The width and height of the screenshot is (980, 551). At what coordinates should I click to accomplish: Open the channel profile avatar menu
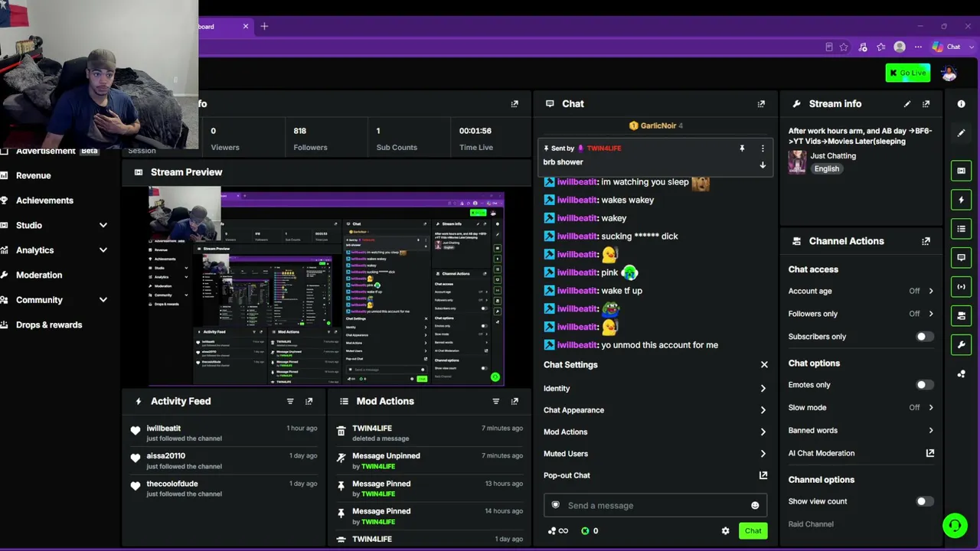click(949, 73)
